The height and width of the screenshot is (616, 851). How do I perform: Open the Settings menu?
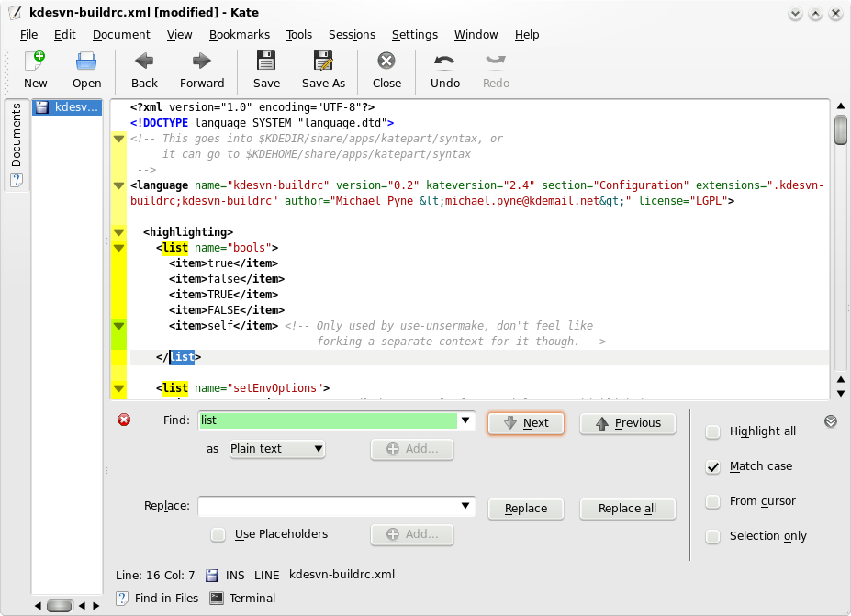[415, 35]
